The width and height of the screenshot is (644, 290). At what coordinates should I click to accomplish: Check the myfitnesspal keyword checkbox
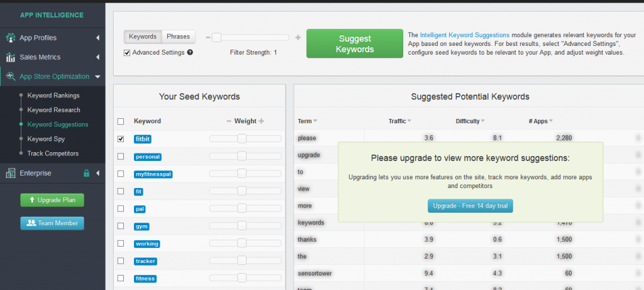click(121, 174)
